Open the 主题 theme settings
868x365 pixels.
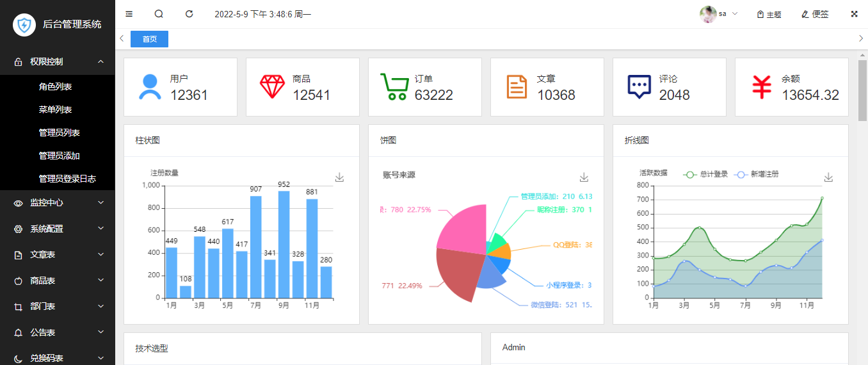(x=769, y=14)
